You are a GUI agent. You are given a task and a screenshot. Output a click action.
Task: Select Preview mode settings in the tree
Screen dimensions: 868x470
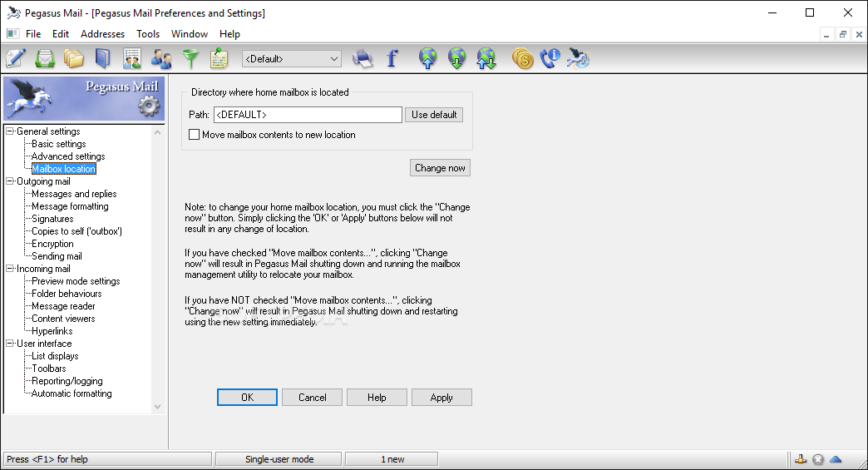[76, 280]
